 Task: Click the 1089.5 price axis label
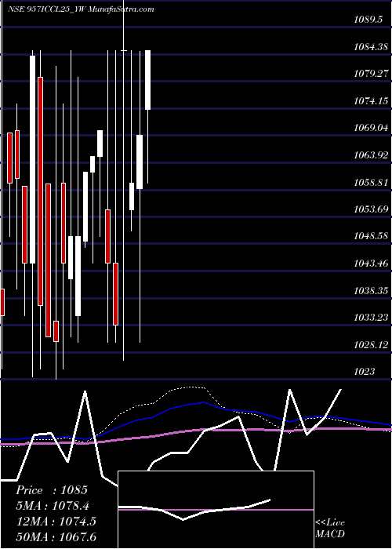point(368,20)
